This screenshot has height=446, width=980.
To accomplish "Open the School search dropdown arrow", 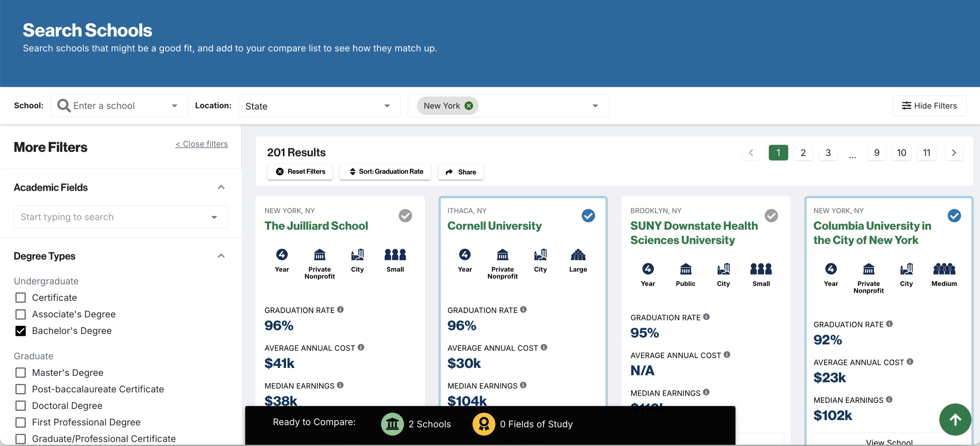I will (174, 106).
